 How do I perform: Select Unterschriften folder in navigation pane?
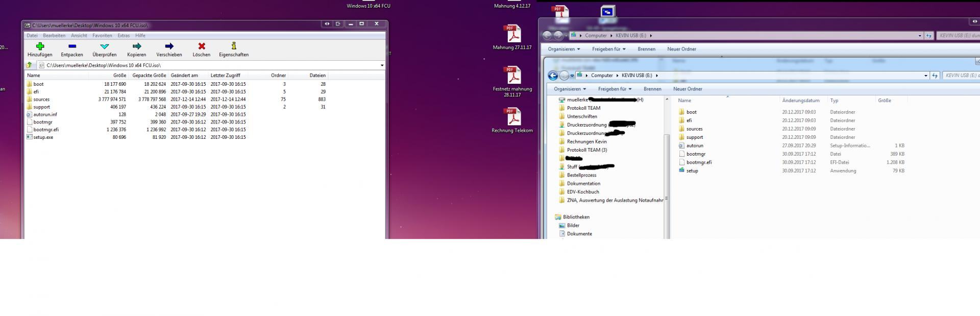[578, 116]
